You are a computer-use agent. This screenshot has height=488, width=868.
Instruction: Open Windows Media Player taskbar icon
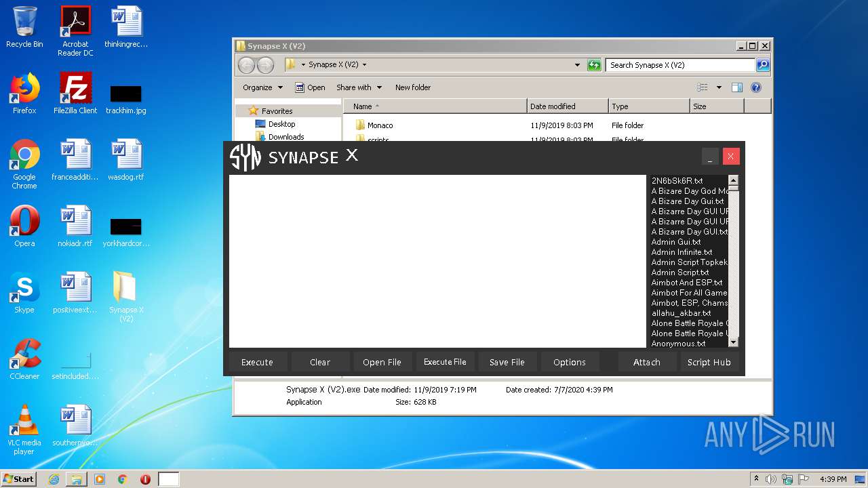(100, 479)
